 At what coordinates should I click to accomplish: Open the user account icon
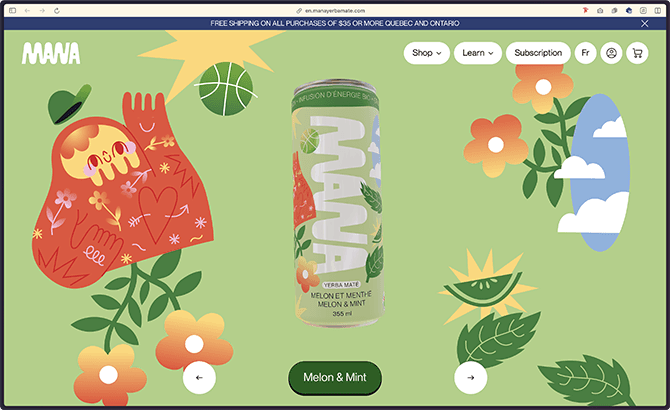pos(611,53)
